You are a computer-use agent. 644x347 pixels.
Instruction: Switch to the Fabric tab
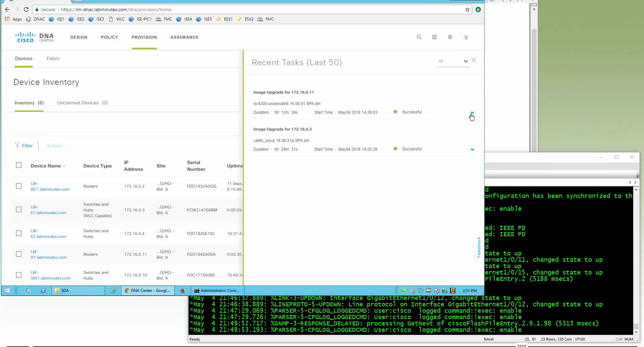pos(53,58)
